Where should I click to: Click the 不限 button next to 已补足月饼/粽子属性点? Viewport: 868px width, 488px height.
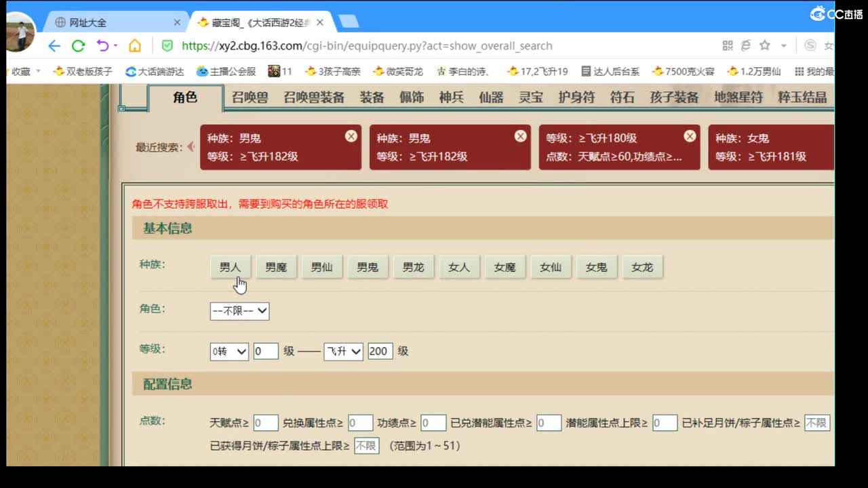tap(816, 422)
